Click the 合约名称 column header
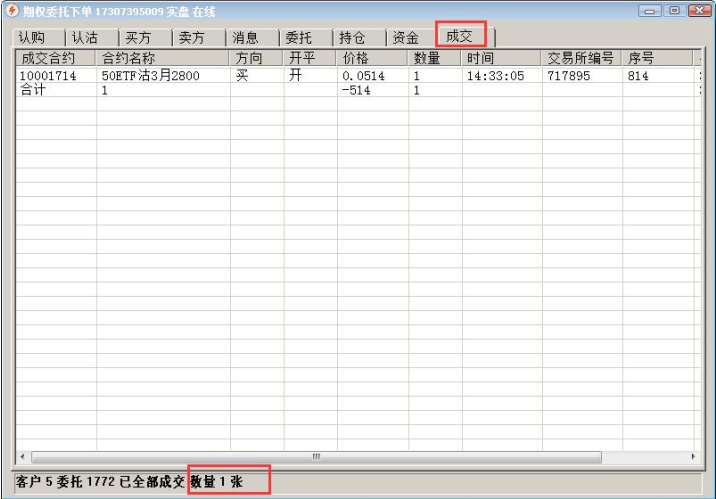The height and width of the screenshot is (499, 716). click(162, 58)
